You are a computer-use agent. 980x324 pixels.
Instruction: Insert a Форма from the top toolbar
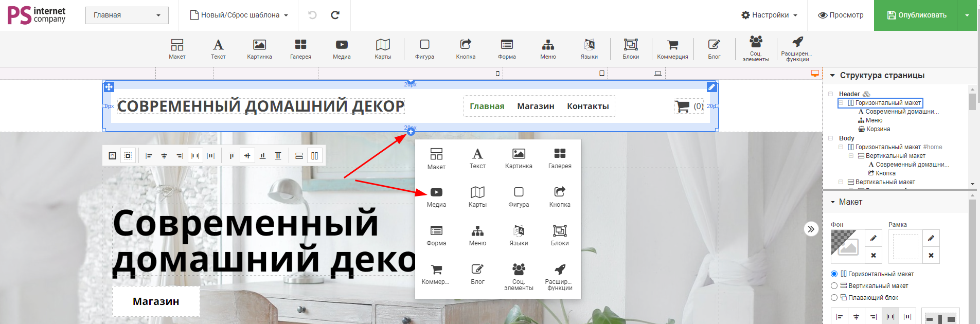pos(507,49)
